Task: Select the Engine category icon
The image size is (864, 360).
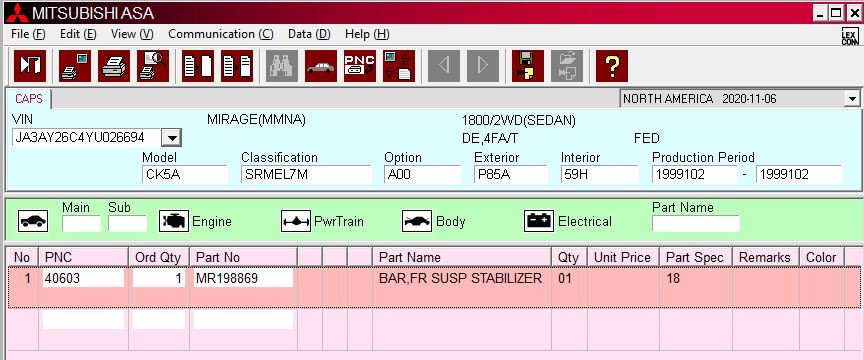Action: (174, 221)
